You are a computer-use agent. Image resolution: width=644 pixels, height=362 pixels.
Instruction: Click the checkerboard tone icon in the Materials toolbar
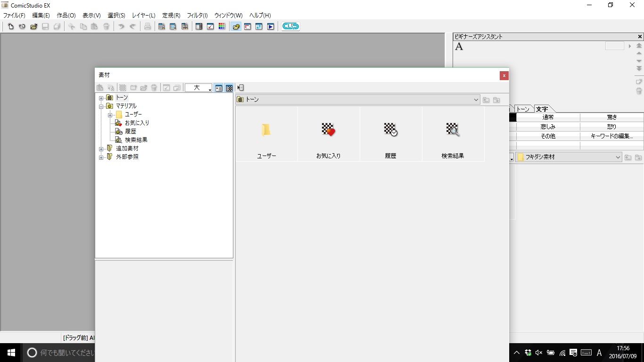click(x=123, y=88)
